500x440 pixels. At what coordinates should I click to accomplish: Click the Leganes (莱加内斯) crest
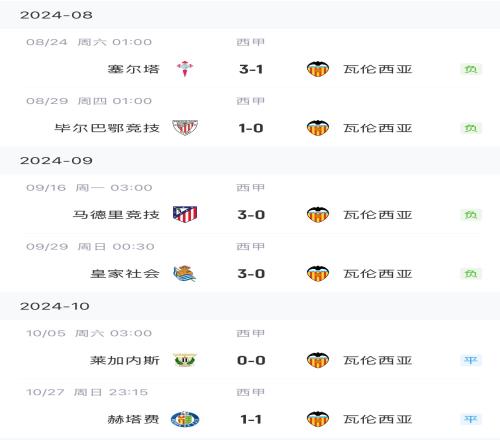(185, 360)
